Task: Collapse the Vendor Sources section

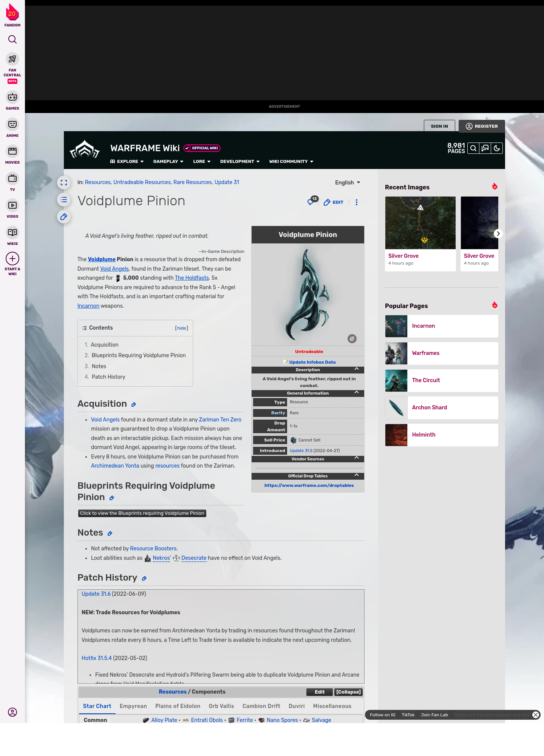Action: pyautogui.click(x=357, y=458)
